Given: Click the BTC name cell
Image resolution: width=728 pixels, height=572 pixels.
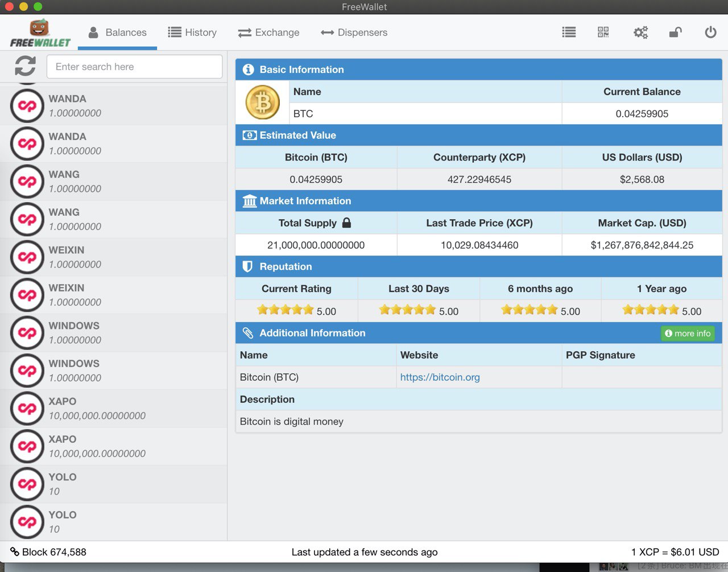Looking at the screenshot, I should point(425,114).
